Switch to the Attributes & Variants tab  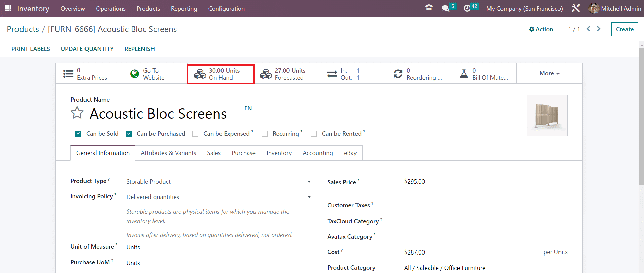click(x=168, y=153)
